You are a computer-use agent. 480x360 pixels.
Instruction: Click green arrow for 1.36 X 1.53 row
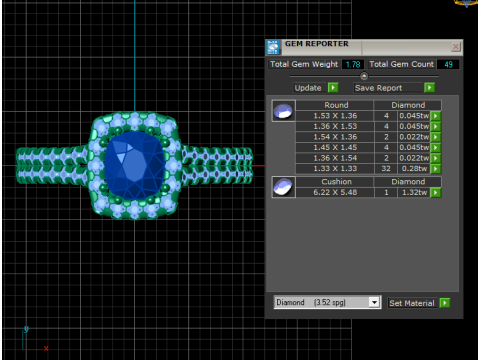436,127
